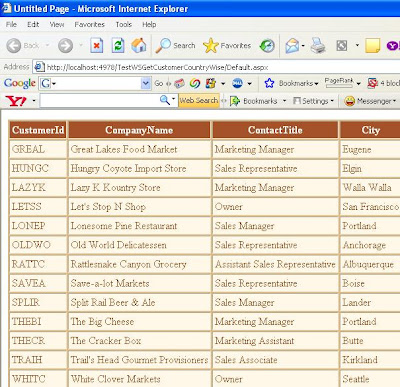Viewport: 400px width, 387px height.
Task: Click the Bookmarks star icon on Google toolbar
Action: coord(269,83)
